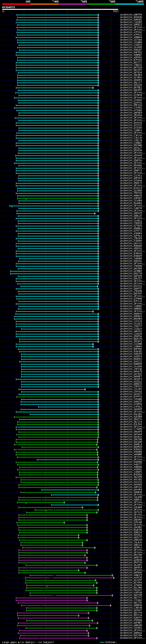Screen dimensions: 146x644
Task: Open the UniRef100_C4JDH4 entry
Action: click(131, 366)
